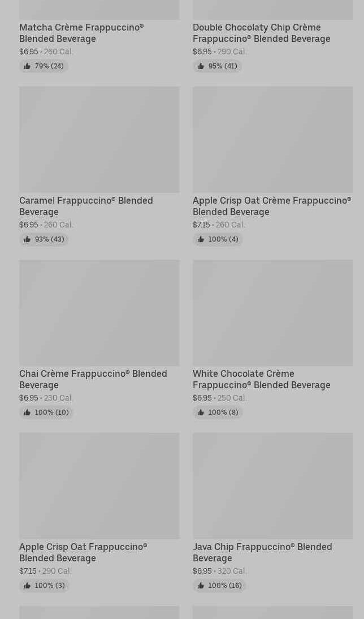
Task: Click Java Chip Frappuccino Blended Beverage title
Action: [x=262, y=552]
